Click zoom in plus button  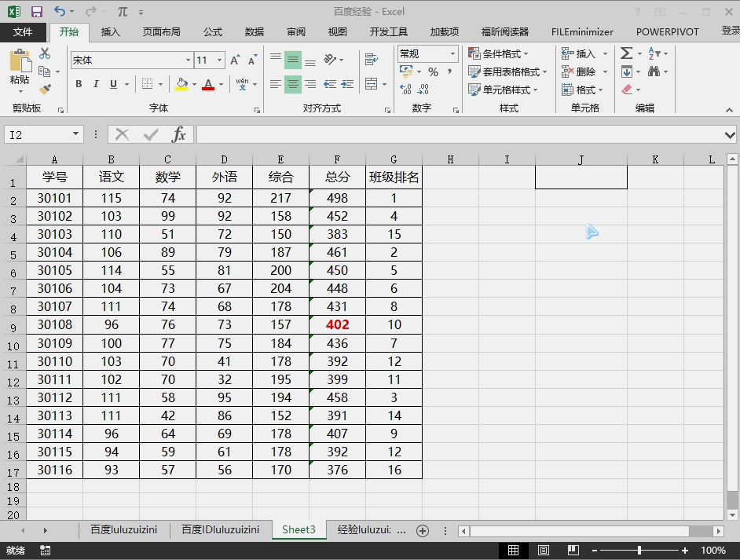click(x=685, y=551)
